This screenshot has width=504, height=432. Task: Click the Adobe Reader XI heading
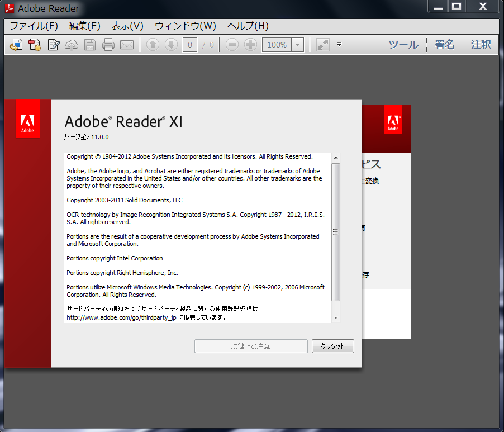coord(123,121)
